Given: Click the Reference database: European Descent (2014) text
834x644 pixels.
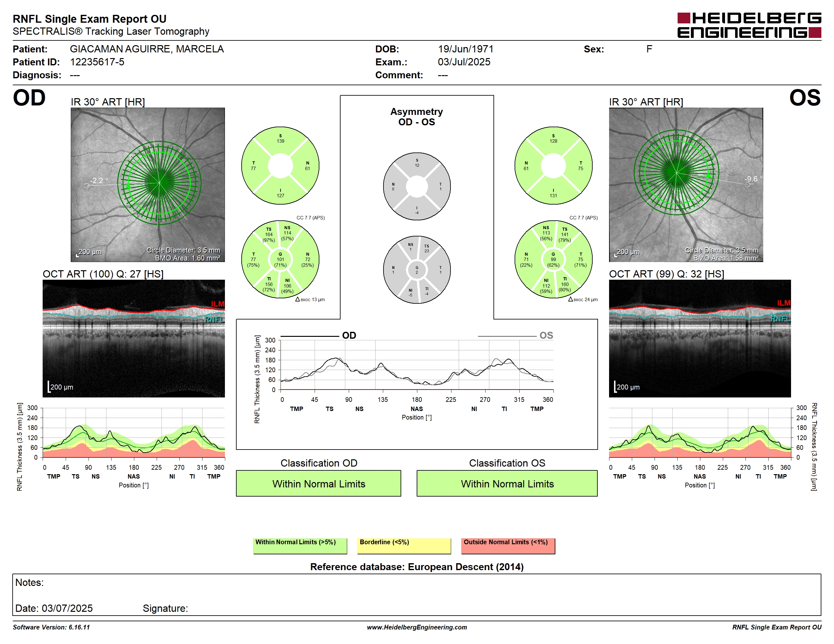Looking at the screenshot, I should [417, 567].
